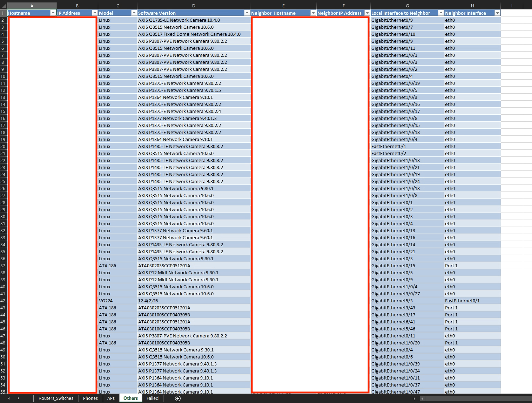
Task: Select cell 'GigabitEthernet1/0/21'
Action: click(407, 167)
